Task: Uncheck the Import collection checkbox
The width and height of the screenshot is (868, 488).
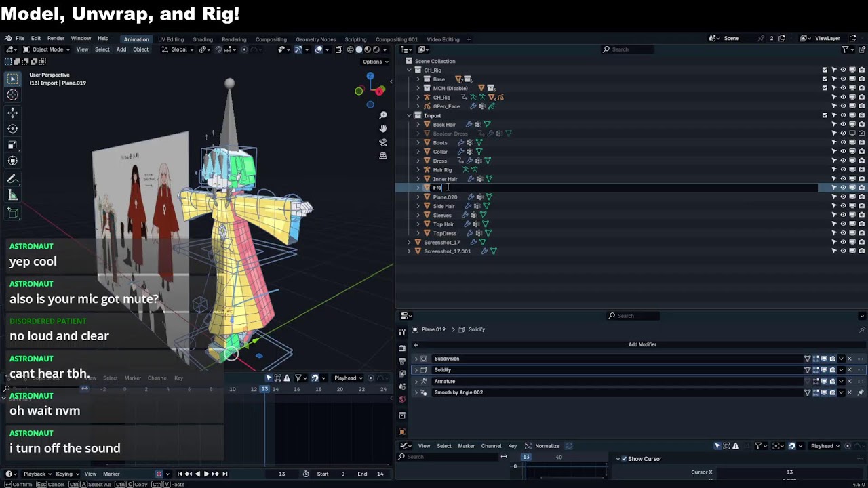Action: (x=825, y=115)
